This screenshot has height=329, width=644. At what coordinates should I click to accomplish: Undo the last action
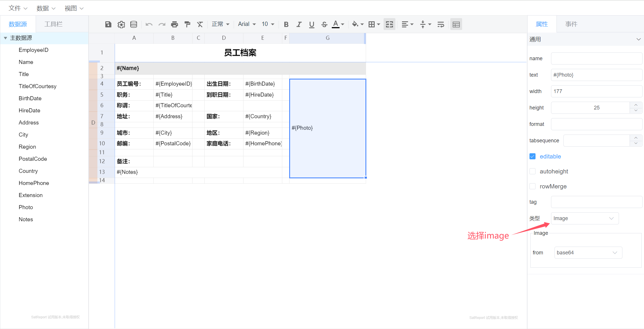pyautogui.click(x=149, y=24)
